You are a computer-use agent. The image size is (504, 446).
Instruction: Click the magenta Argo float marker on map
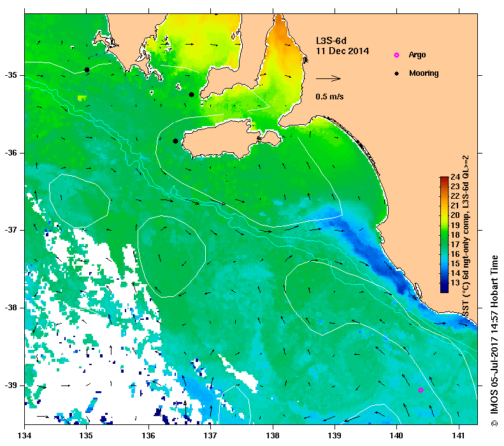[x=421, y=390]
